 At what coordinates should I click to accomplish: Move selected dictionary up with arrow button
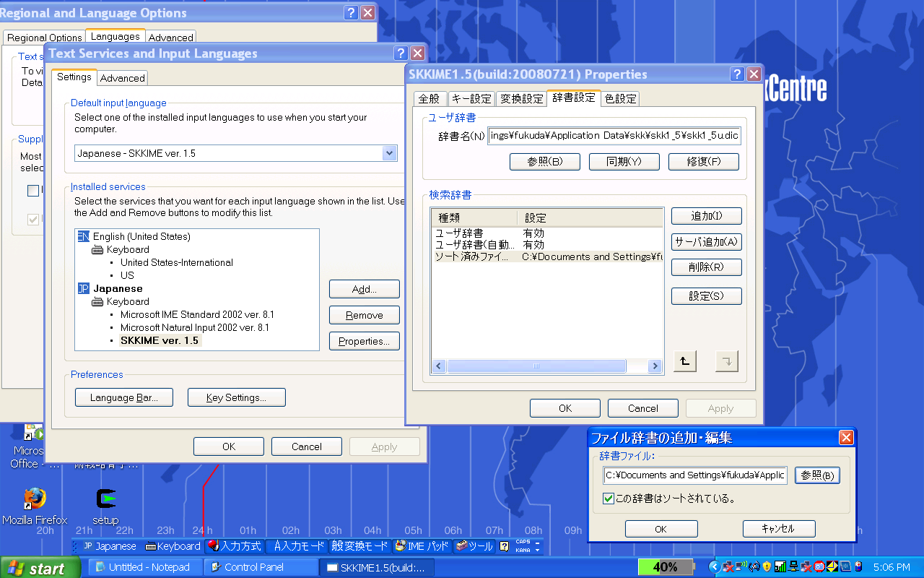(684, 361)
